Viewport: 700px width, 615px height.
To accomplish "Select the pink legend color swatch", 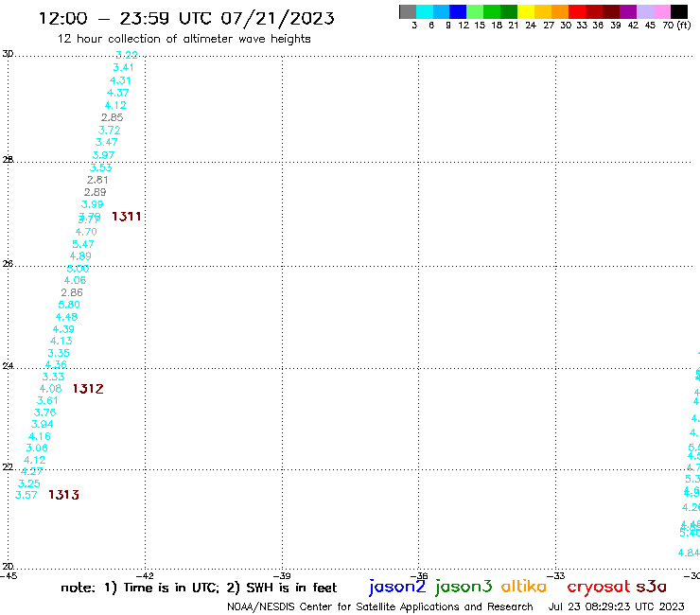I will (x=661, y=11).
